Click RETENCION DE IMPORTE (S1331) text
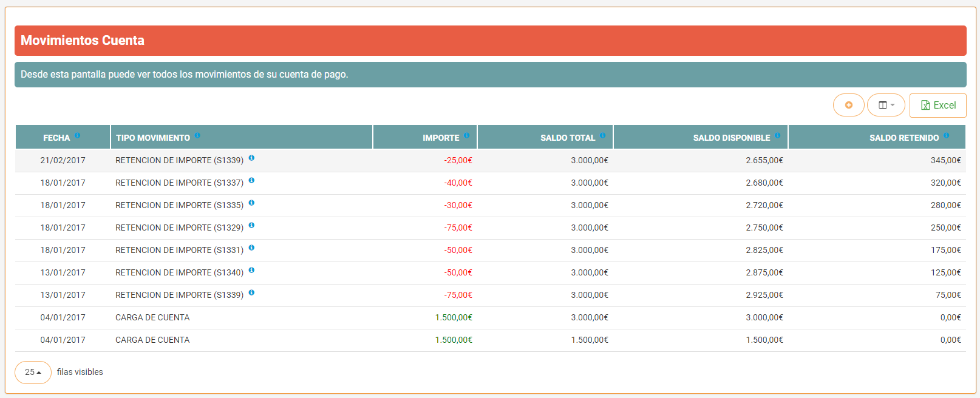The width and height of the screenshot is (980, 398). click(x=180, y=250)
